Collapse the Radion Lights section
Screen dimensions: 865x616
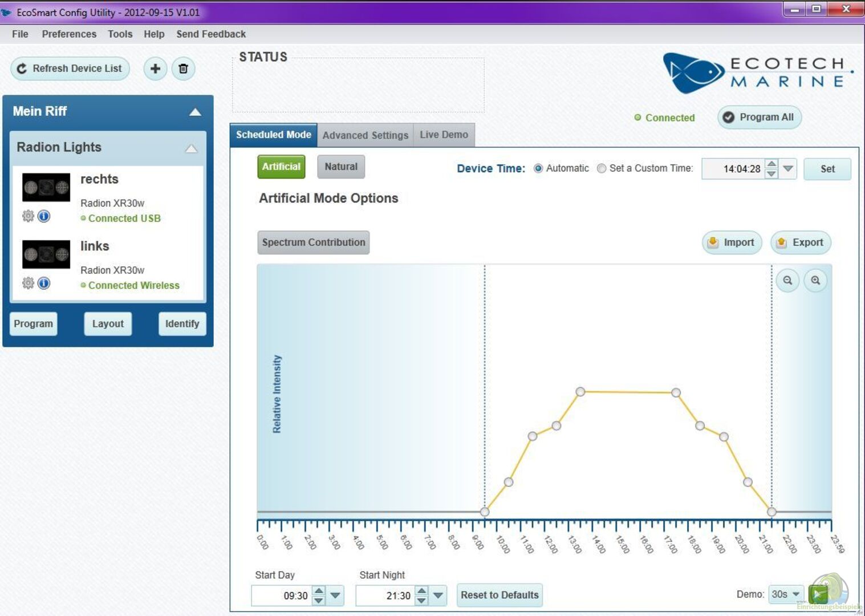tap(191, 148)
